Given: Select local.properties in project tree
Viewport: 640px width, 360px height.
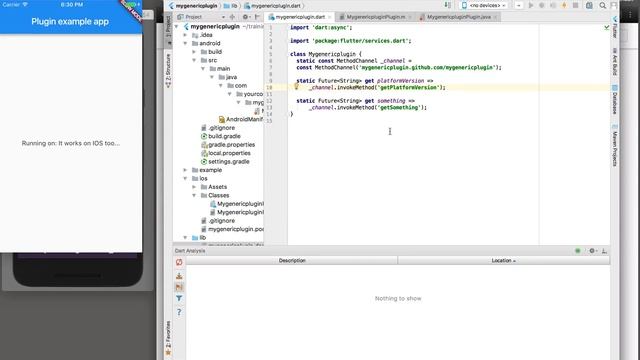Looking at the screenshot, I should click(x=226, y=153).
